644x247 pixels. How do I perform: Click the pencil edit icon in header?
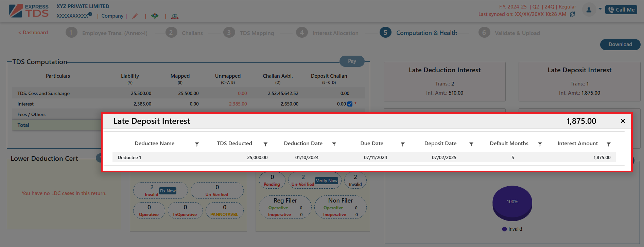(135, 16)
